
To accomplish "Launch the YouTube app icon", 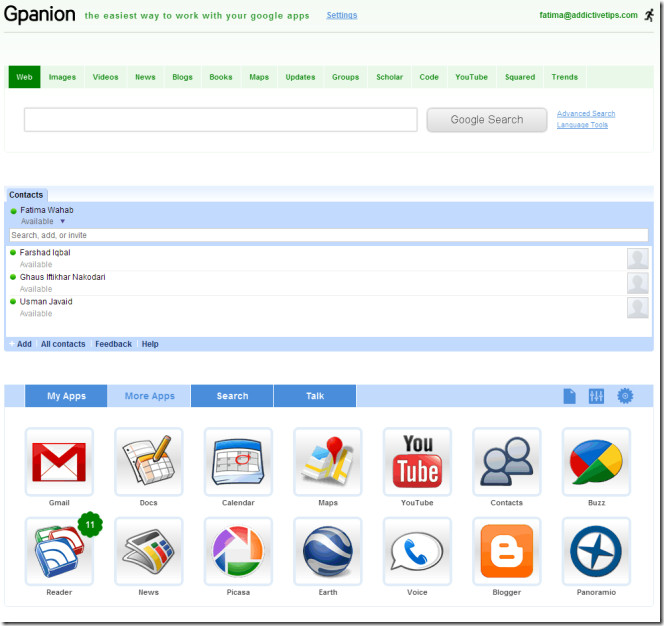I will point(417,462).
